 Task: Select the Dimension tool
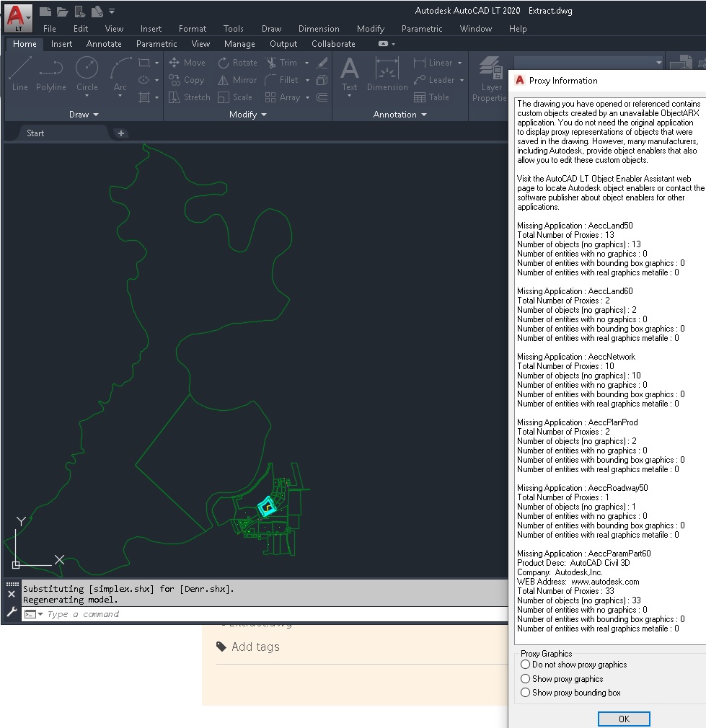tap(387, 74)
